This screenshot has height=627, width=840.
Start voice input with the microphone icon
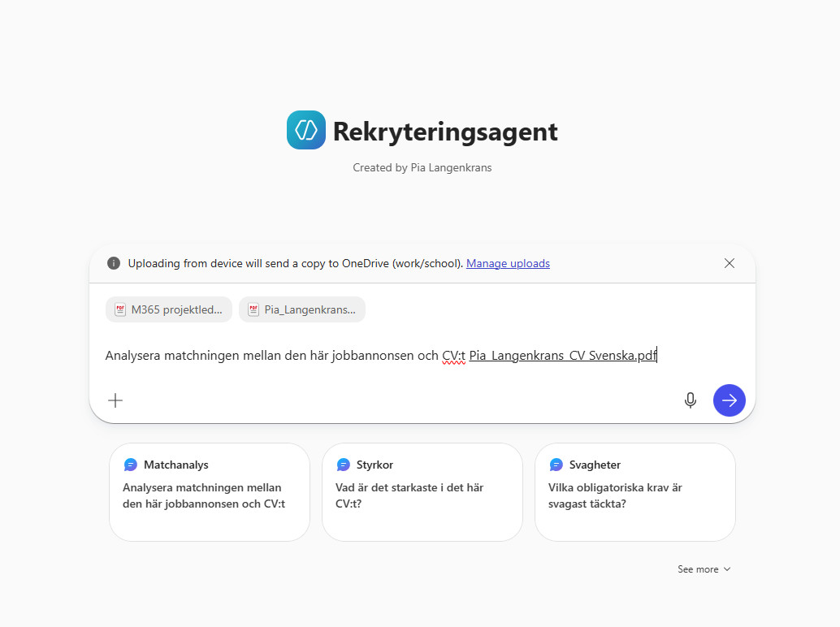[691, 400]
